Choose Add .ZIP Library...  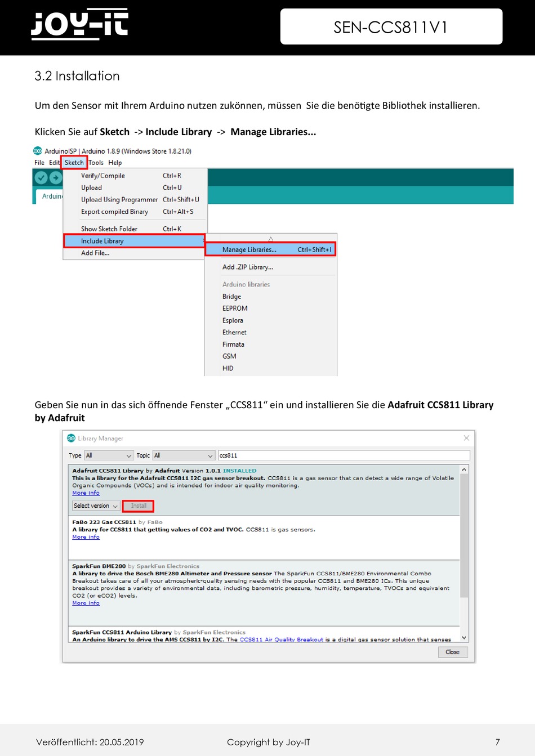click(x=270, y=267)
